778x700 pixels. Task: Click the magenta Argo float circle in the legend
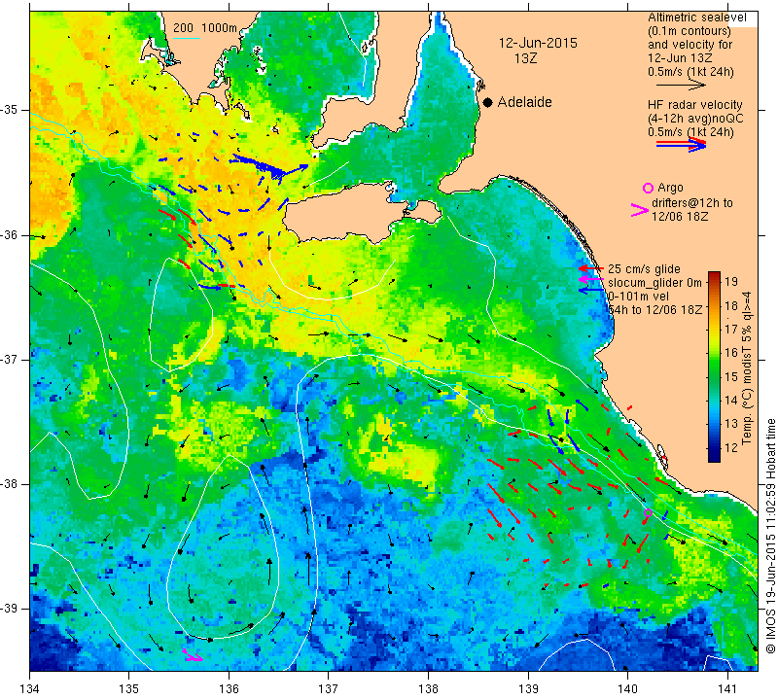click(648, 188)
